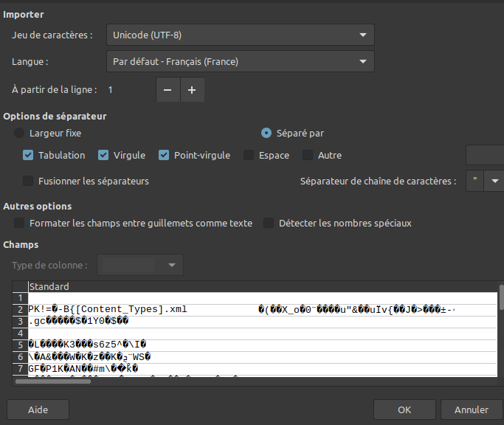Viewport: 504px width, 425px height.
Task: Click the string separator quote field
Action: (474, 181)
